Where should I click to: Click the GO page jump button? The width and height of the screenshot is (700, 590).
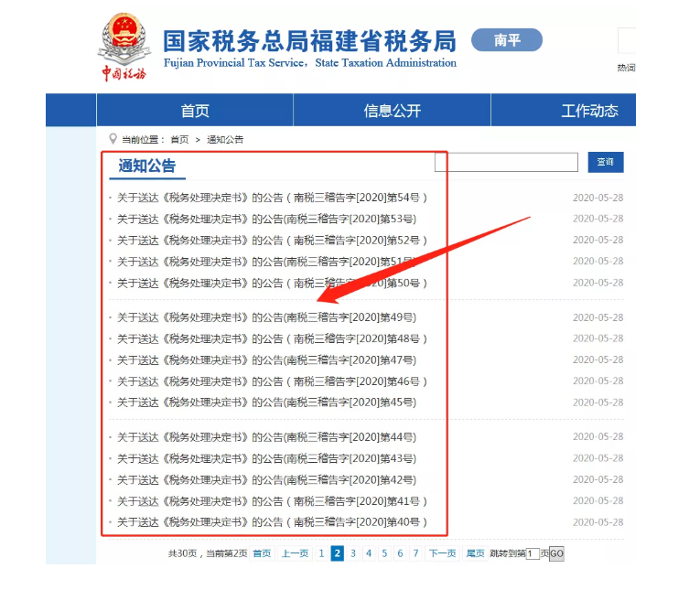tap(556, 553)
